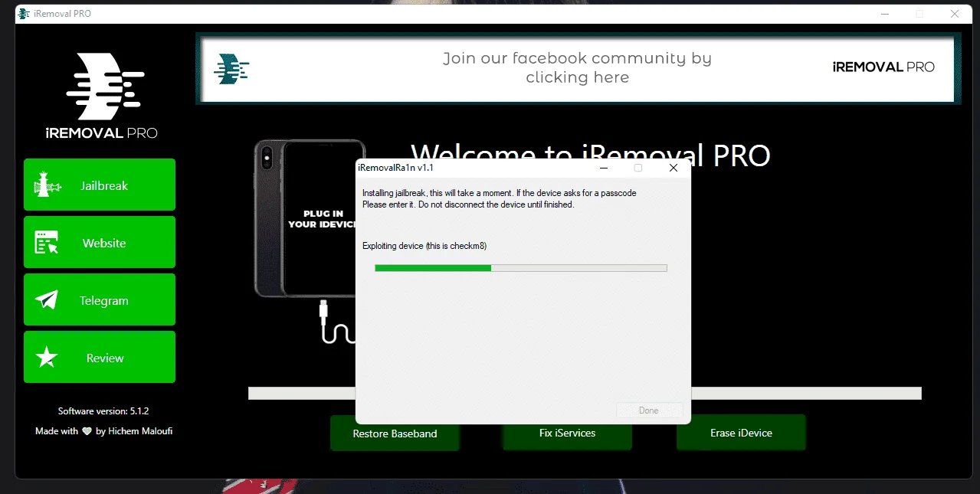This screenshot has width=980, height=494.
Task: Click the Jailbreak chess-piece icon
Action: click(x=46, y=185)
